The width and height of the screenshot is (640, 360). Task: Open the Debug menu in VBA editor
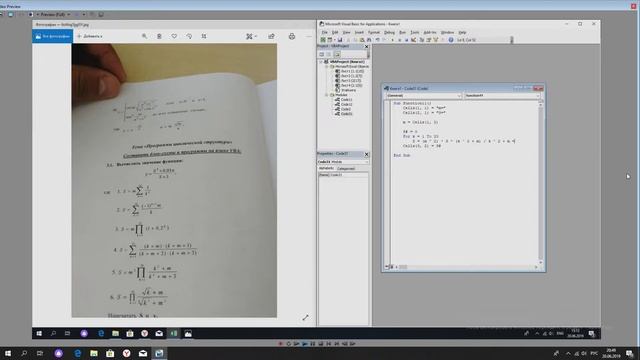coord(389,32)
